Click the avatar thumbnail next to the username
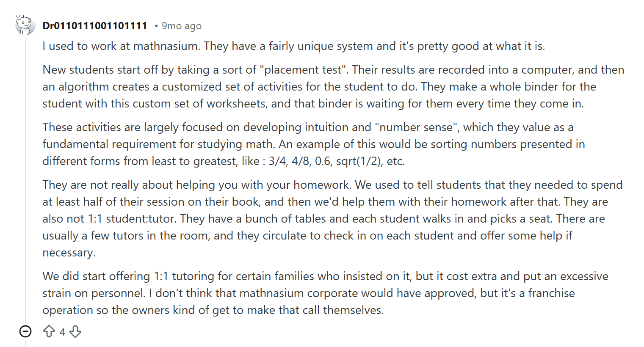The height and width of the screenshot is (347, 644). coord(25,25)
